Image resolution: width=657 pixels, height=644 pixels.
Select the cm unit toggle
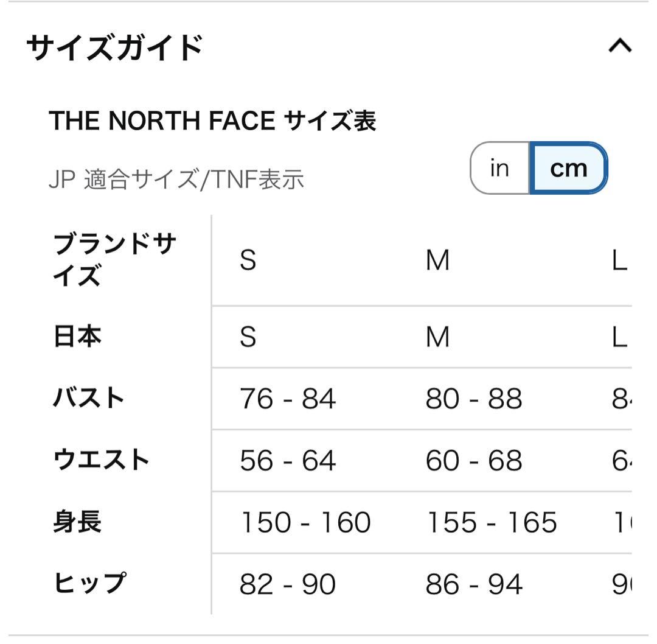pos(568,168)
